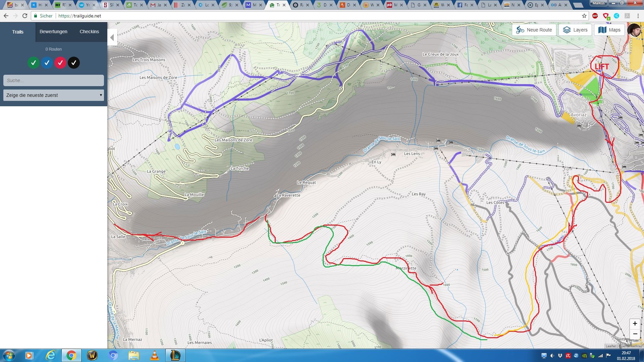Click the Neue Route cyclist icon
The width and height of the screenshot is (644, 362).
tap(520, 30)
